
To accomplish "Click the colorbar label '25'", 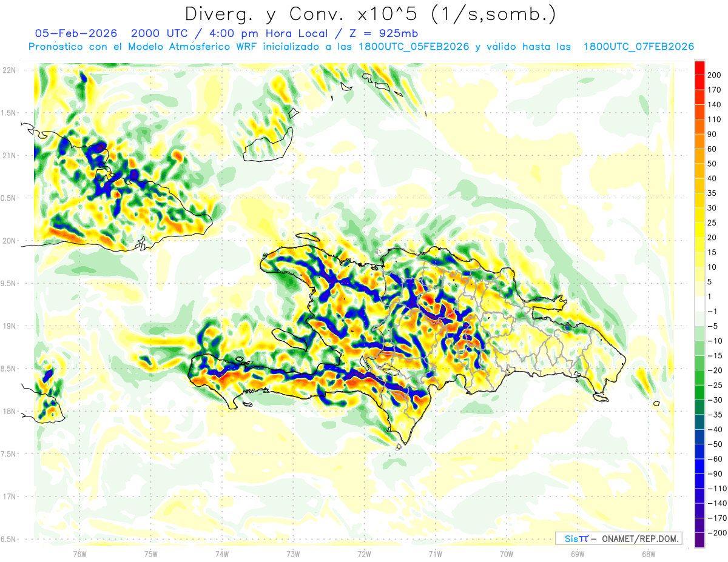I will [712, 223].
